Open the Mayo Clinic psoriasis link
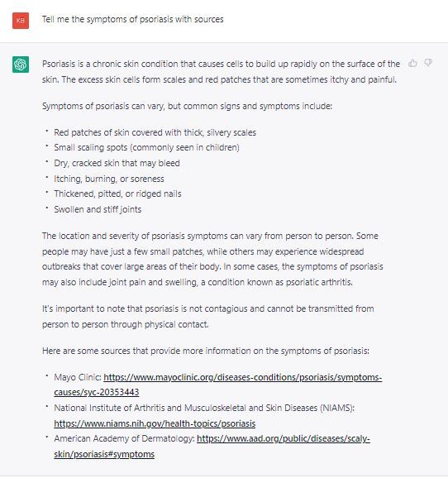The height and width of the screenshot is (478, 448). [218, 385]
